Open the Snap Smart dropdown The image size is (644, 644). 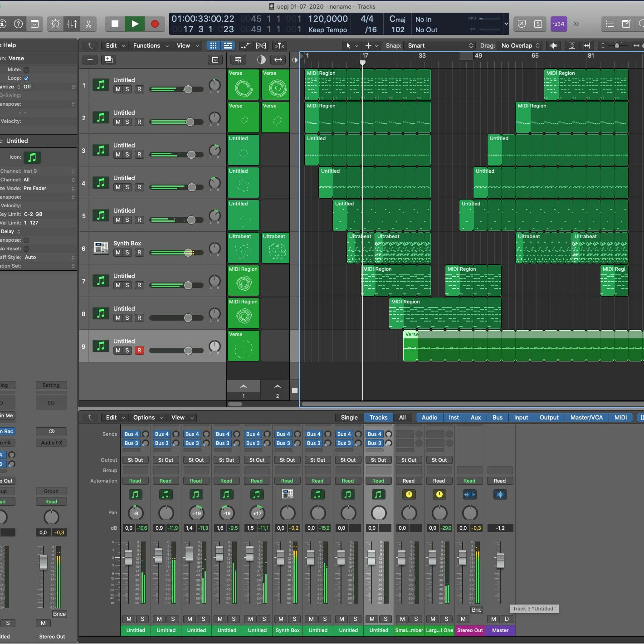pyautogui.click(x=439, y=46)
